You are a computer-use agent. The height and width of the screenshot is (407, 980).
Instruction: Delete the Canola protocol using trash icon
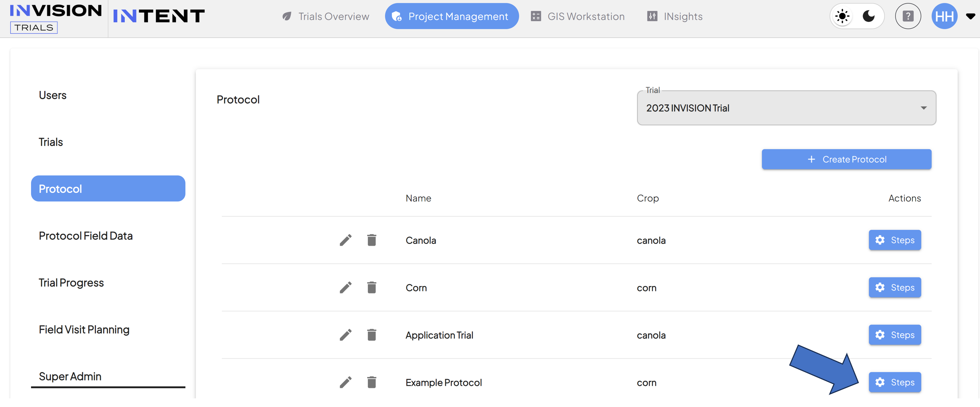click(x=372, y=240)
